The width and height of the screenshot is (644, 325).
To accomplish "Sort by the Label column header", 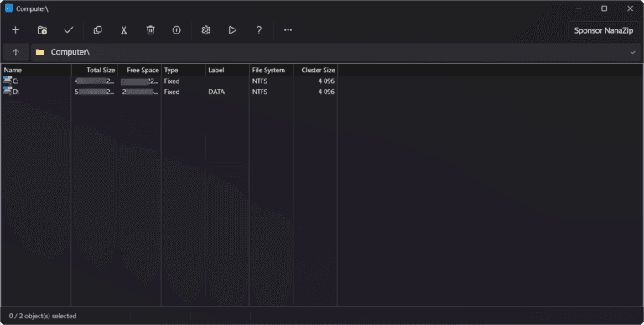I will click(x=227, y=70).
